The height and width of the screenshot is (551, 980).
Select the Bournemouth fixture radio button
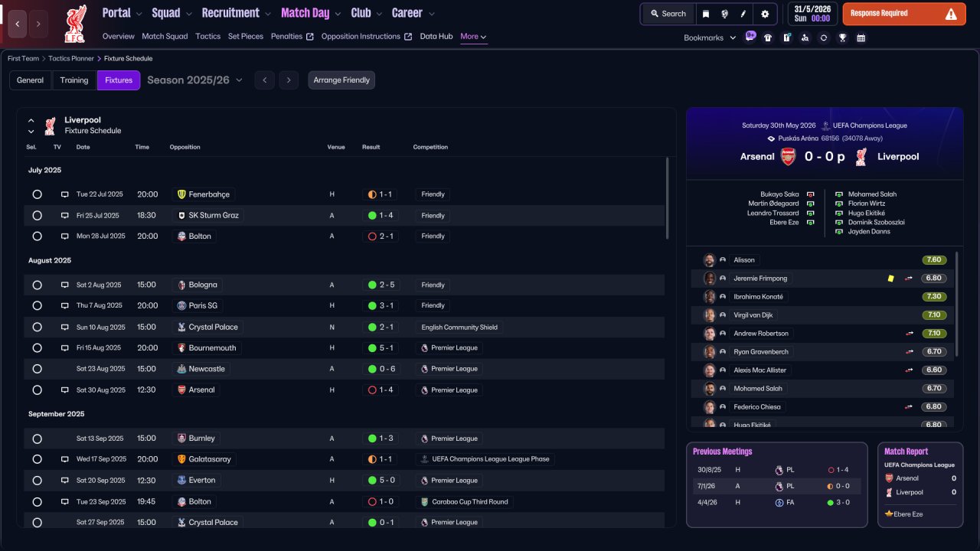(37, 347)
